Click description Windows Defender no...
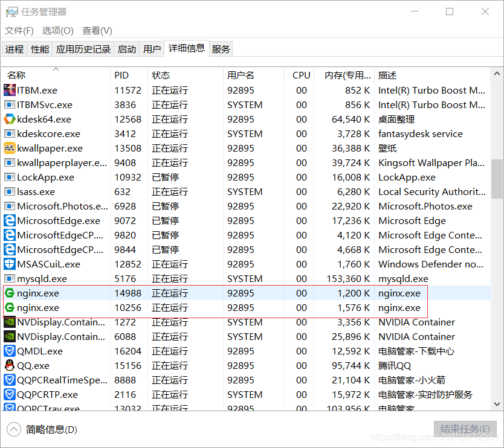Screen dimensions: 504x448 click(431, 264)
